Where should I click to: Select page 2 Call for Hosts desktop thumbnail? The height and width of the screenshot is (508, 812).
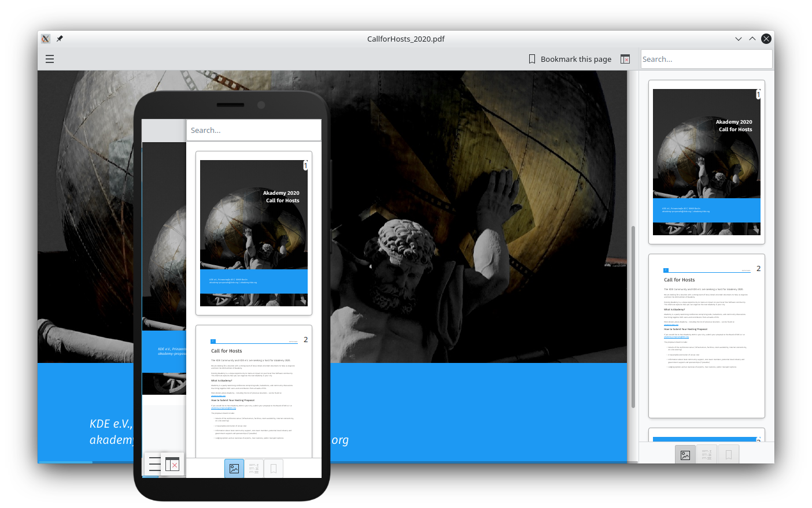(x=706, y=336)
